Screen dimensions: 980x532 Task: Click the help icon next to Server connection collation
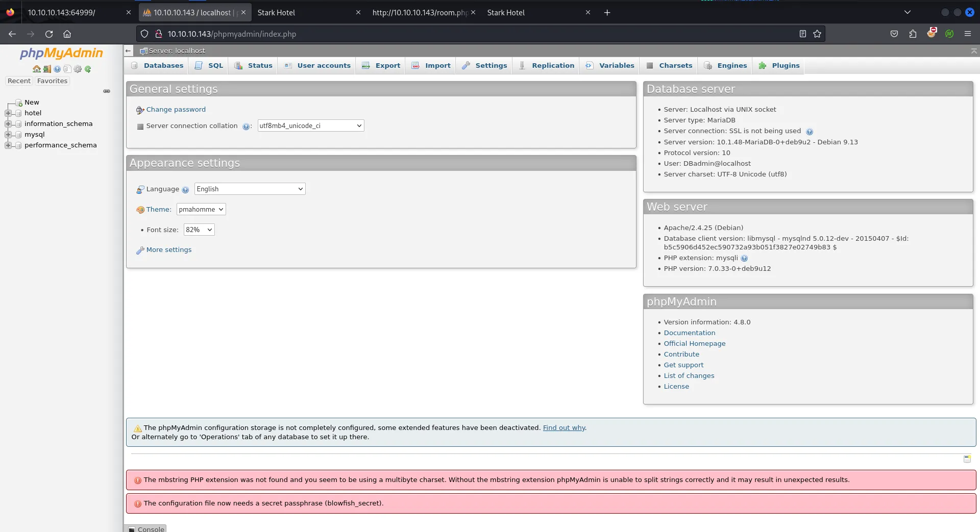[x=246, y=126]
